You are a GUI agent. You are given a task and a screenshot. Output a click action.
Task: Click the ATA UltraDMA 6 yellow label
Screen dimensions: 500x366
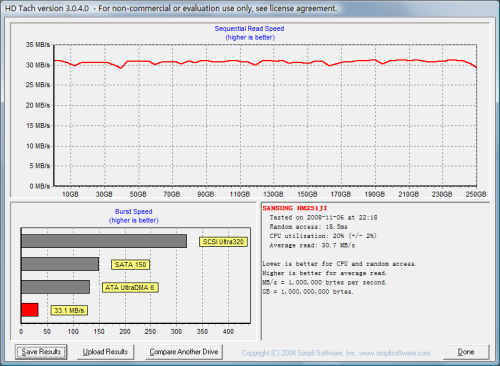point(130,288)
